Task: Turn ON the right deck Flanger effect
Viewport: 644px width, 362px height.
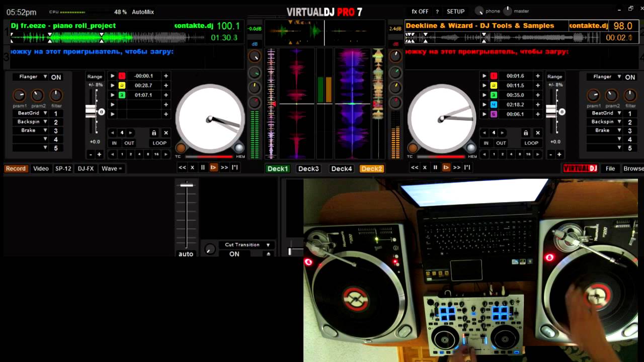Action: click(630, 77)
